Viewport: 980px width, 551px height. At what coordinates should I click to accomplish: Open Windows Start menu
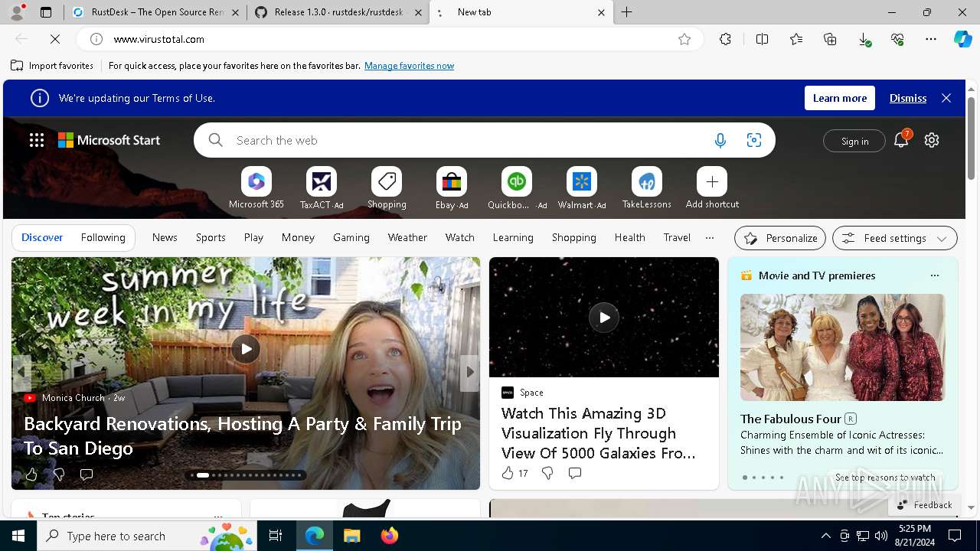point(18,536)
